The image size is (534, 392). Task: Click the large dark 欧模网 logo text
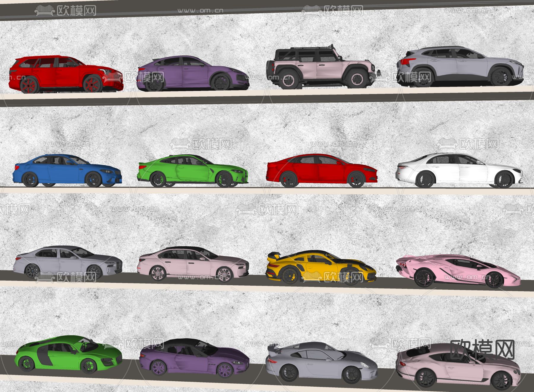pyautogui.click(x=482, y=350)
